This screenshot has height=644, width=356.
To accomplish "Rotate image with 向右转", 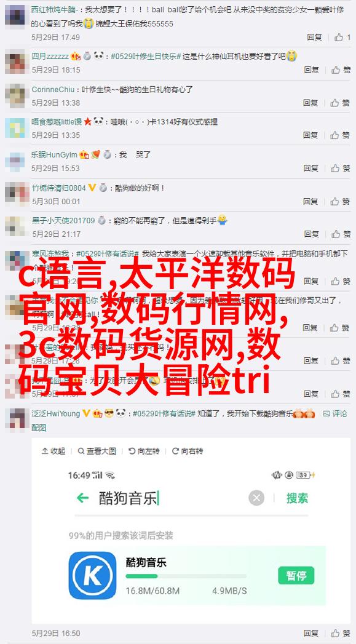I will point(188,451).
